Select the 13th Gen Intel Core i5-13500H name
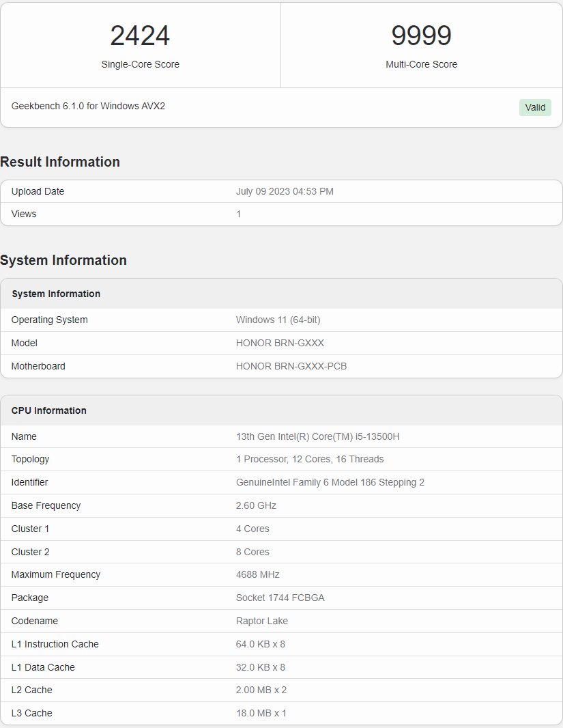563x728 pixels. (317, 436)
